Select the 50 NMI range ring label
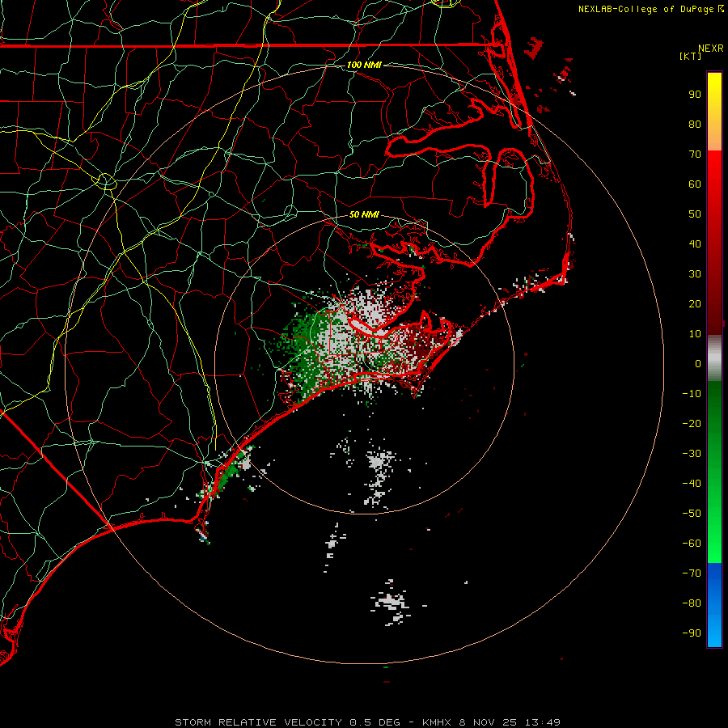Screen dimensions: 728x728 [364, 214]
